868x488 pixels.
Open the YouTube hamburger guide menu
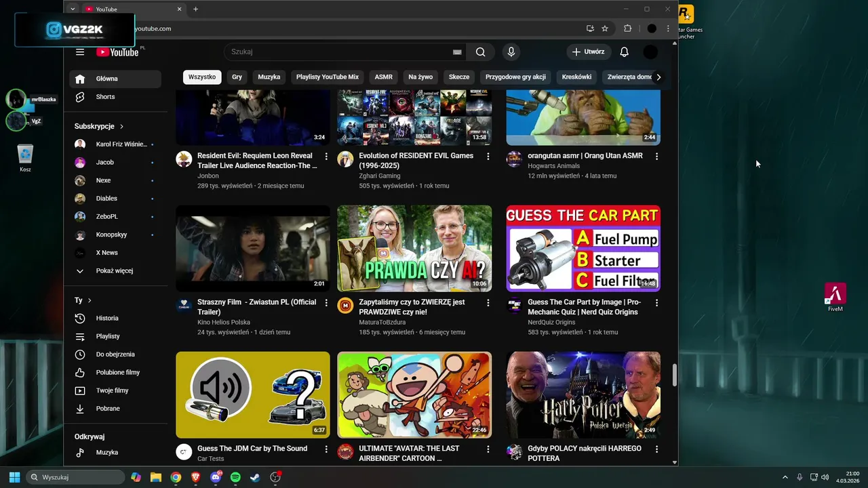pyautogui.click(x=80, y=52)
